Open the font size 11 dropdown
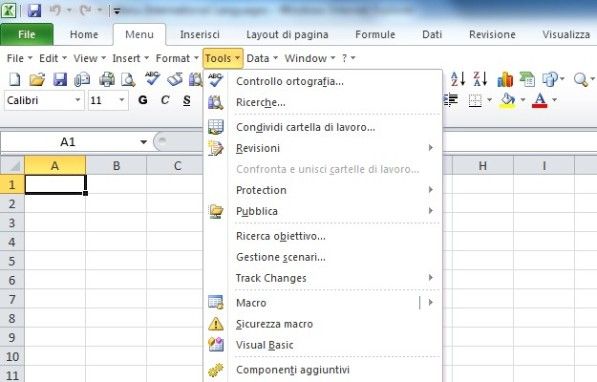This screenshot has height=382, width=597. click(122, 100)
